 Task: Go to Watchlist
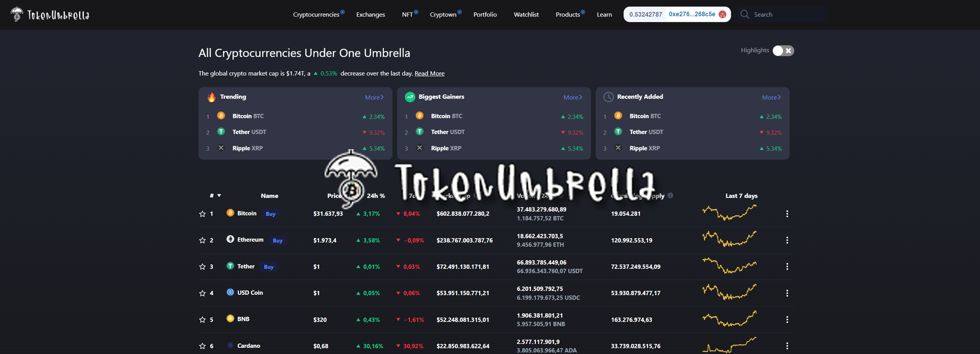(526, 14)
